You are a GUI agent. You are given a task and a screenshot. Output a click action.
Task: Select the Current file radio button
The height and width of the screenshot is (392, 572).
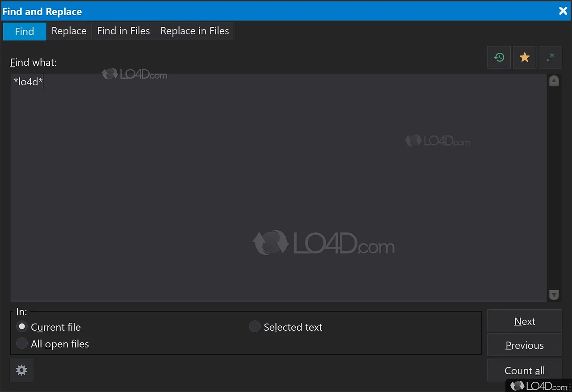[x=22, y=327]
